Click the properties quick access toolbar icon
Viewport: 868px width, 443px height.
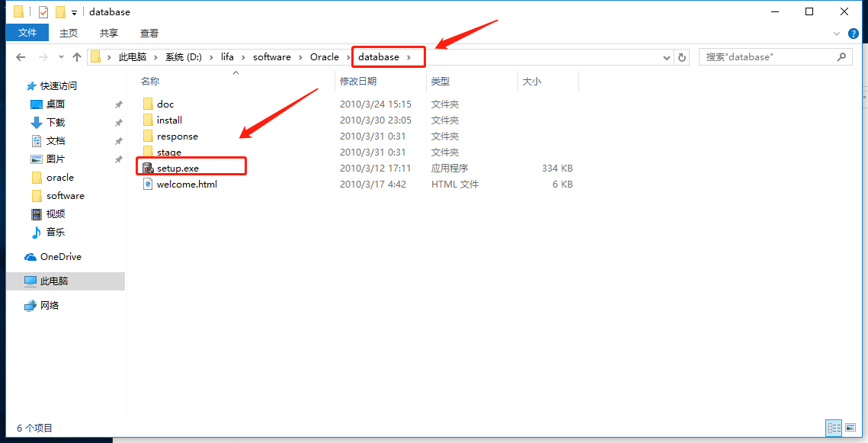pyautogui.click(x=43, y=11)
